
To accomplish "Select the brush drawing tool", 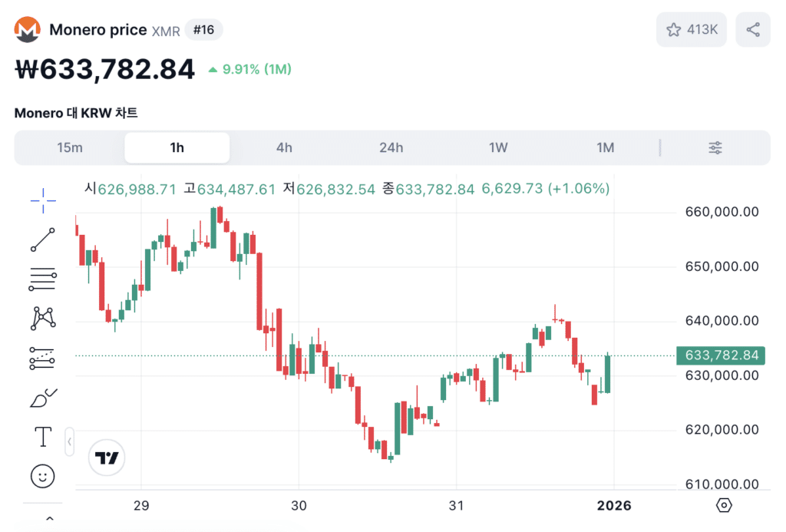I will tap(43, 396).
